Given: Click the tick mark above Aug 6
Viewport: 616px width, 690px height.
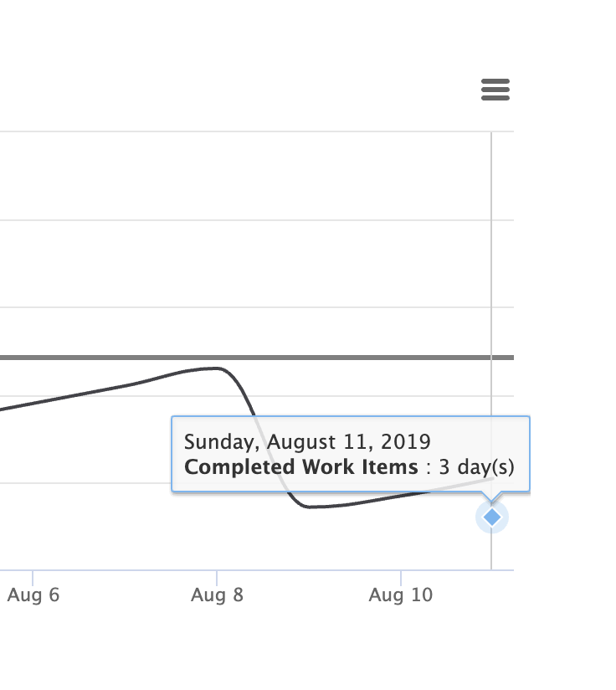Looking at the screenshot, I should click(x=33, y=578).
